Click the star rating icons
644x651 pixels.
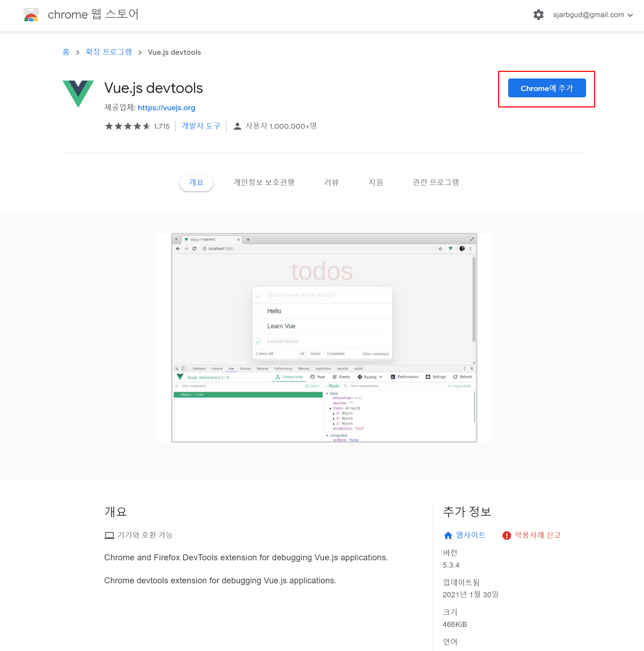coord(128,126)
